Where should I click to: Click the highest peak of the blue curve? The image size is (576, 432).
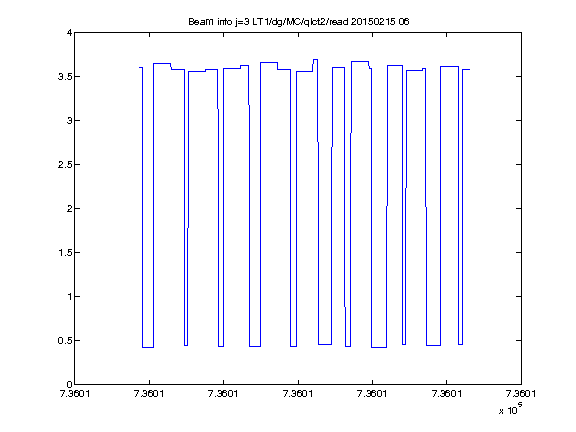(315, 60)
